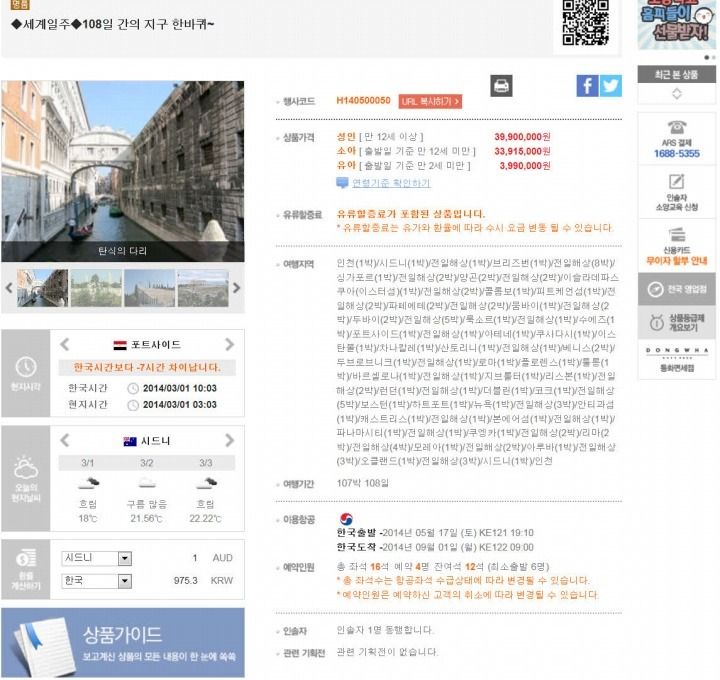Previous city arrow in 시드니 weather
The width and height of the screenshot is (720, 680).
pos(65,440)
